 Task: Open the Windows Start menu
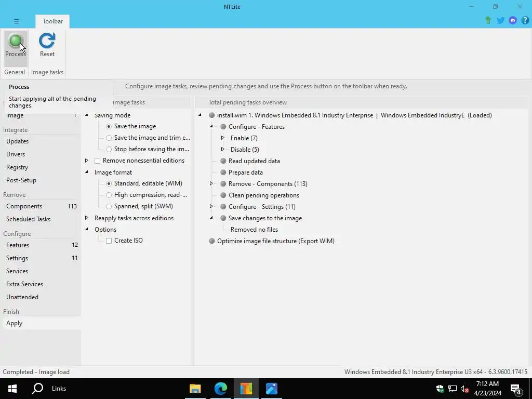pyautogui.click(x=12, y=389)
